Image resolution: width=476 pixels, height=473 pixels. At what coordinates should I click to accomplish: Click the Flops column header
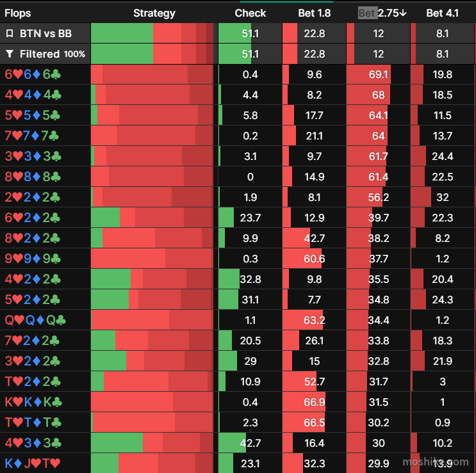17,13
